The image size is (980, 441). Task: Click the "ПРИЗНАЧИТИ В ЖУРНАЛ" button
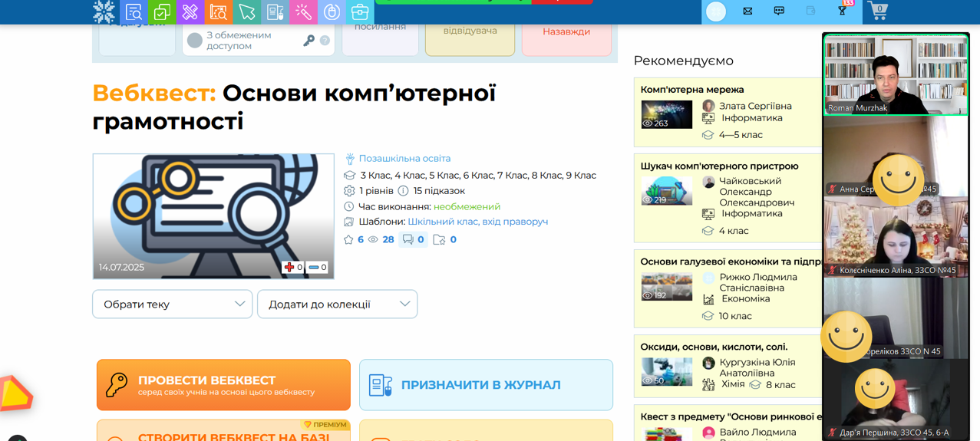pyautogui.click(x=486, y=385)
